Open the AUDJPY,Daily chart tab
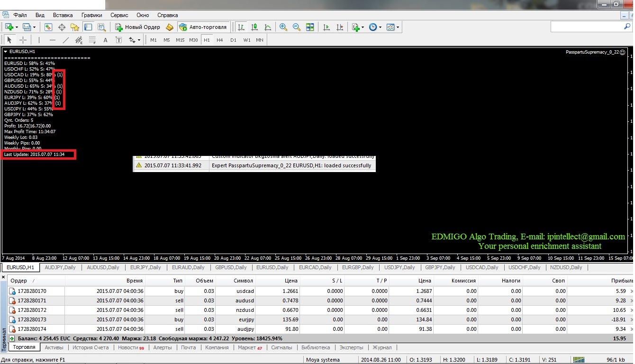 [60, 267]
